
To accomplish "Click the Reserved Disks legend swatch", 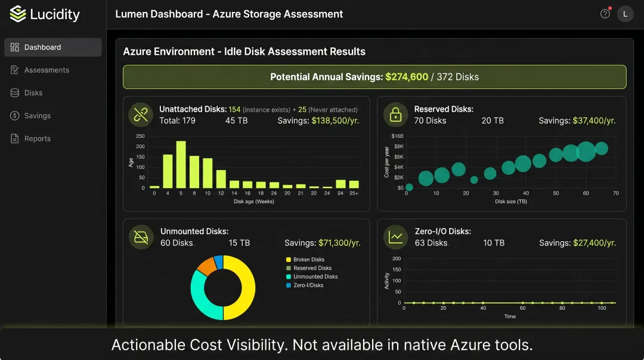I will tap(289, 268).
